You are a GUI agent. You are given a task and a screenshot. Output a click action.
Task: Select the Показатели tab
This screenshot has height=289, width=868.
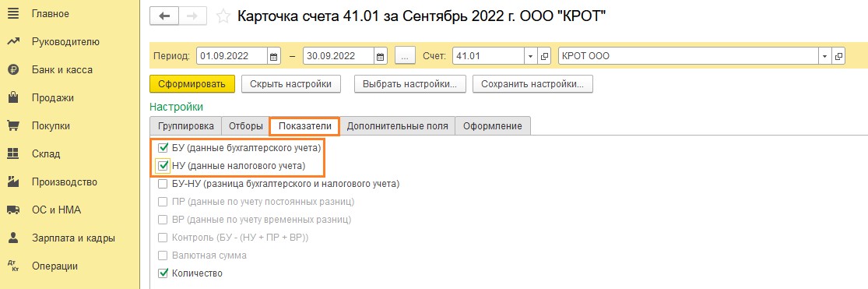coord(304,125)
